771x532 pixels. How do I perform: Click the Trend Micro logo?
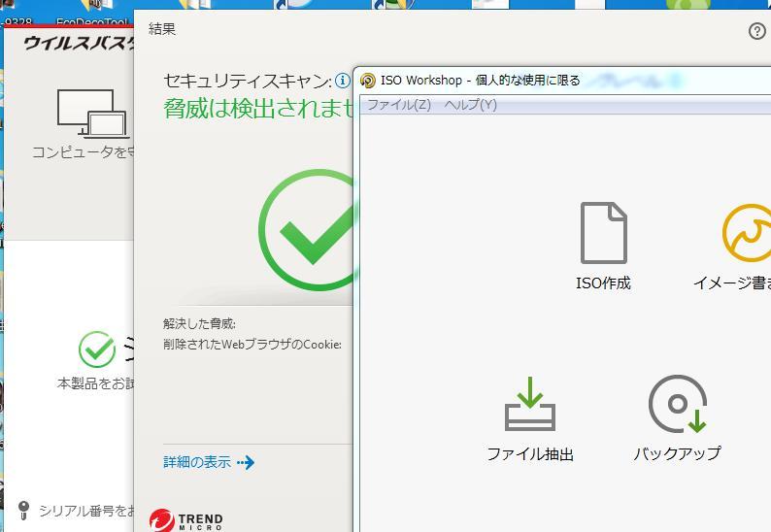click(186, 520)
